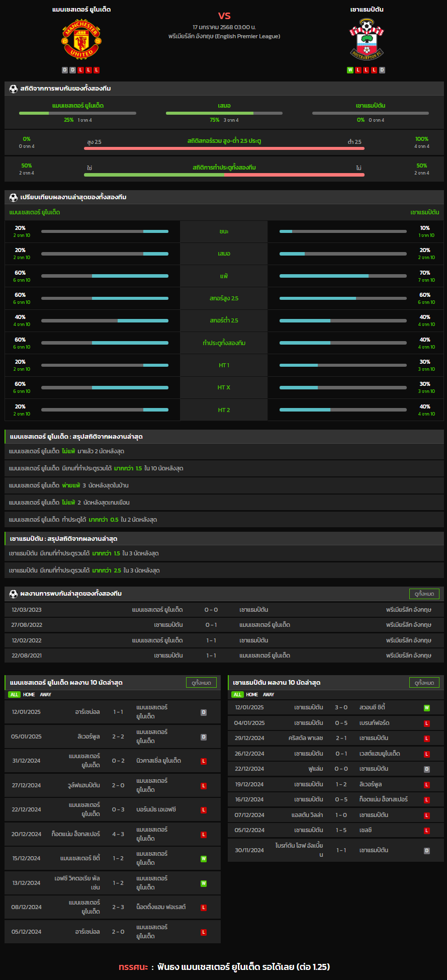Click Southampton 70% loss statistic value
Viewport: 447px width, 980px height.
pos(425,273)
